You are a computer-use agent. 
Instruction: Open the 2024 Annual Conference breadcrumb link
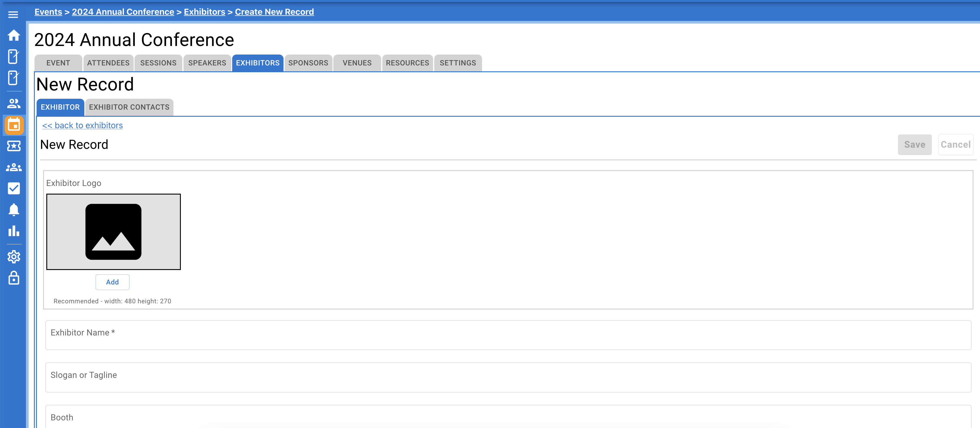coord(122,11)
